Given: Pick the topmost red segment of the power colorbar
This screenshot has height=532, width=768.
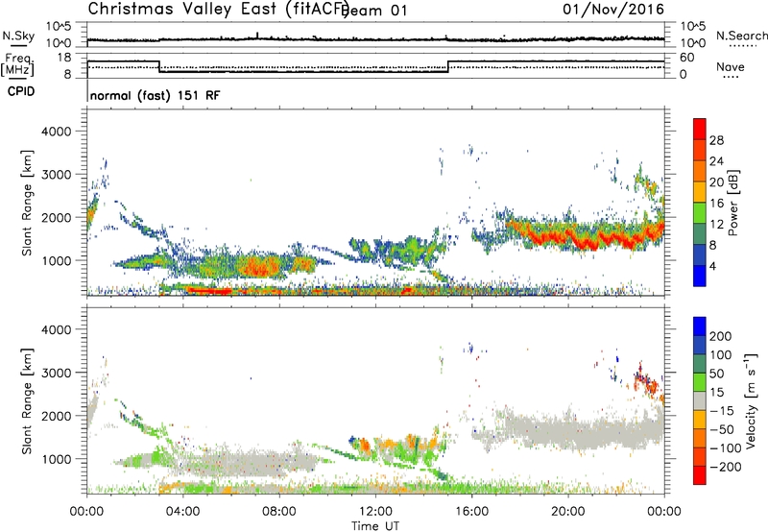Looking at the screenshot, I should pos(700,130).
